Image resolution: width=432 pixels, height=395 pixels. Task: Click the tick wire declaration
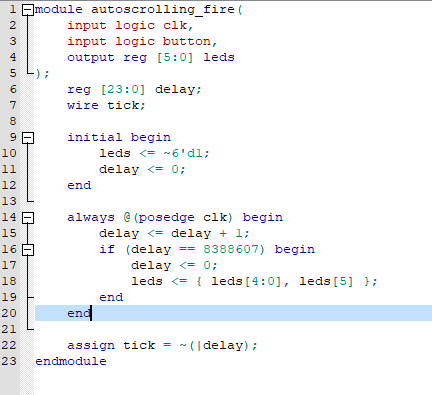[x=124, y=105]
